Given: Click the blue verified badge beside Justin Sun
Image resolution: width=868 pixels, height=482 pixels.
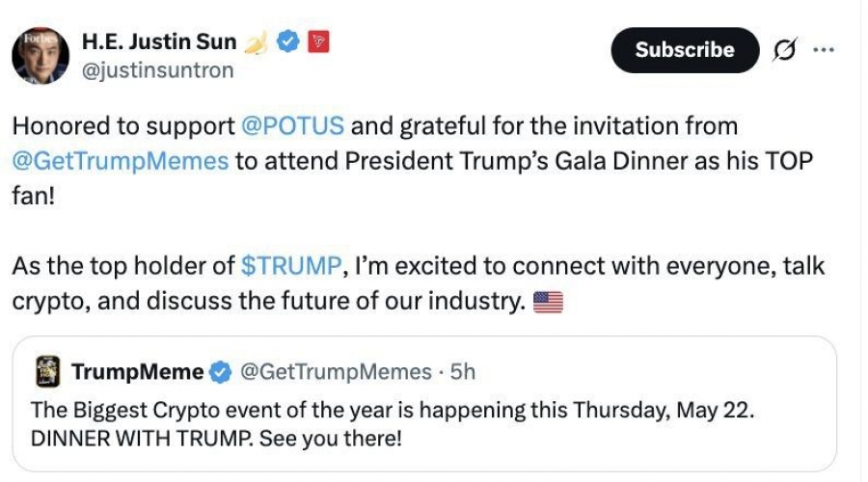Looking at the screenshot, I should pyautogui.click(x=287, y=41).
